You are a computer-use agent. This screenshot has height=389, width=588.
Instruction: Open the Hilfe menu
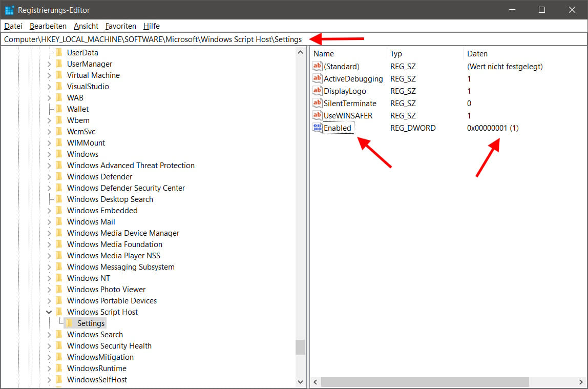pos(151,26)
